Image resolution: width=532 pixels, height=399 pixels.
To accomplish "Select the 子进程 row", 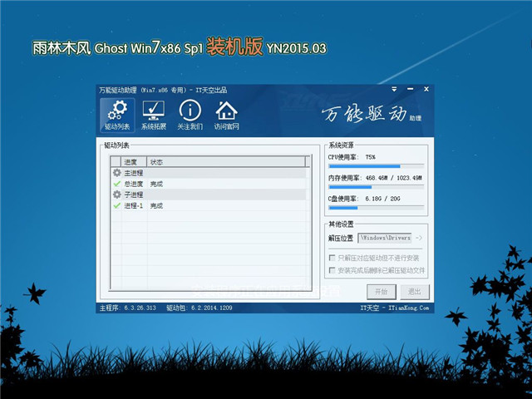I will coord(209,195).
